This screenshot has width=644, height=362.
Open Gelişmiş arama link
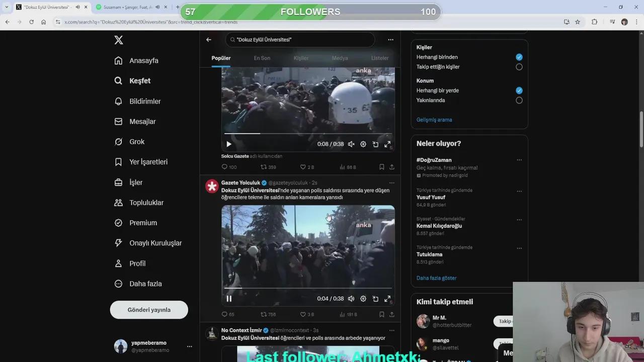(x=434, y=120)
